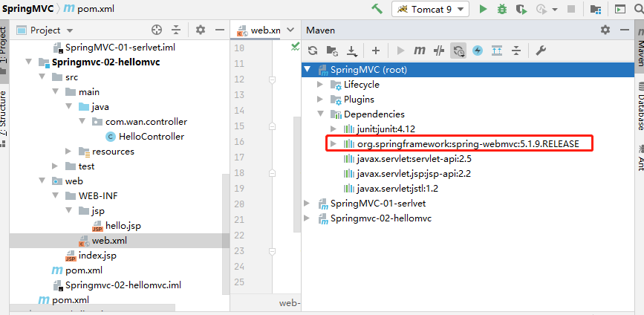This screenshot has width=644, height=315.
Task: Collapse the WEB-INF folder arrow
Action: click(x=55, y=195)
